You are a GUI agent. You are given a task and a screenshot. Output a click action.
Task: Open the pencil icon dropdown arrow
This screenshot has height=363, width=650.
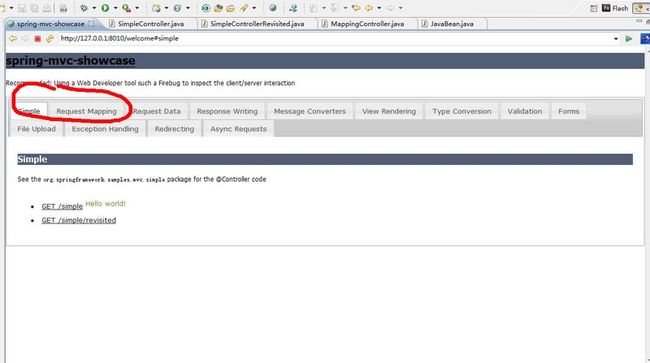click(254, 8)
